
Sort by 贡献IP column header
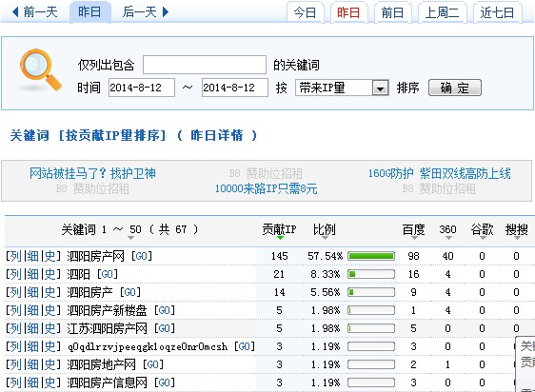click(279, 229)
